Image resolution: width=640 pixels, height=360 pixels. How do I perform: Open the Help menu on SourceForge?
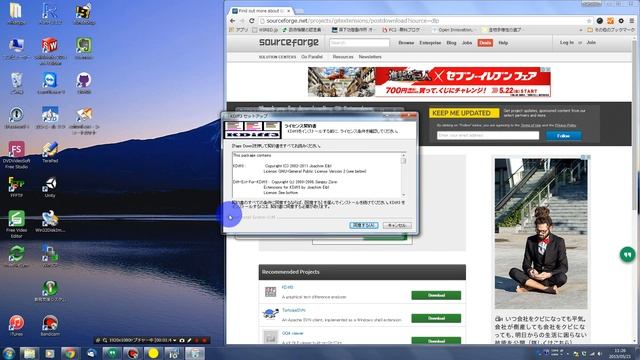click(x=503, y=43)
